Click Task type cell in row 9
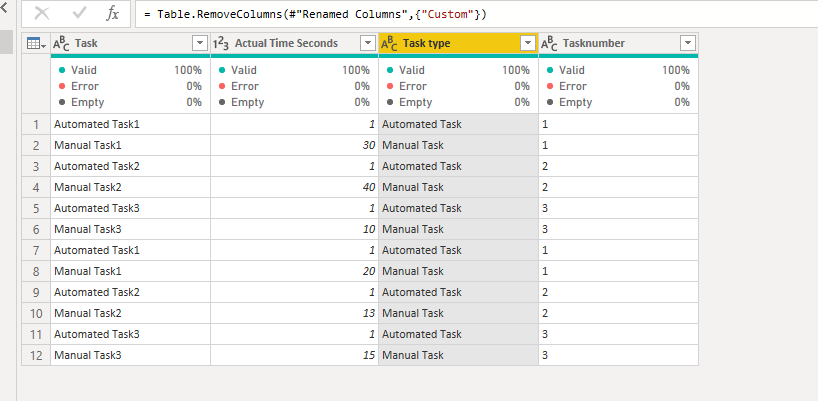818x401 pixels. tap(459, 292)
